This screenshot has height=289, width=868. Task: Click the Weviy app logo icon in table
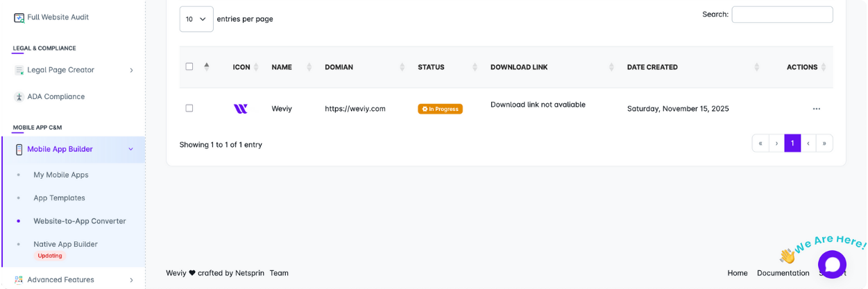(x=241, y=109)
